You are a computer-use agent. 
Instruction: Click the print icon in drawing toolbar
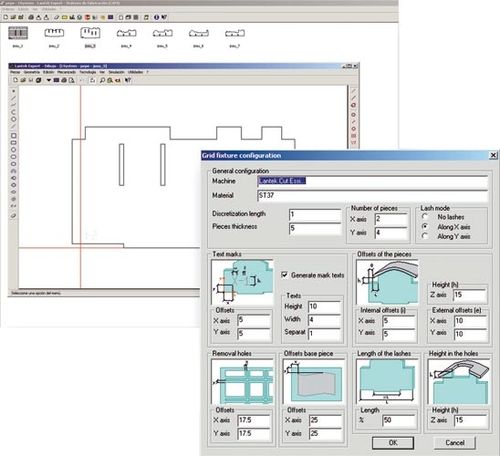[x=64, y=80]
